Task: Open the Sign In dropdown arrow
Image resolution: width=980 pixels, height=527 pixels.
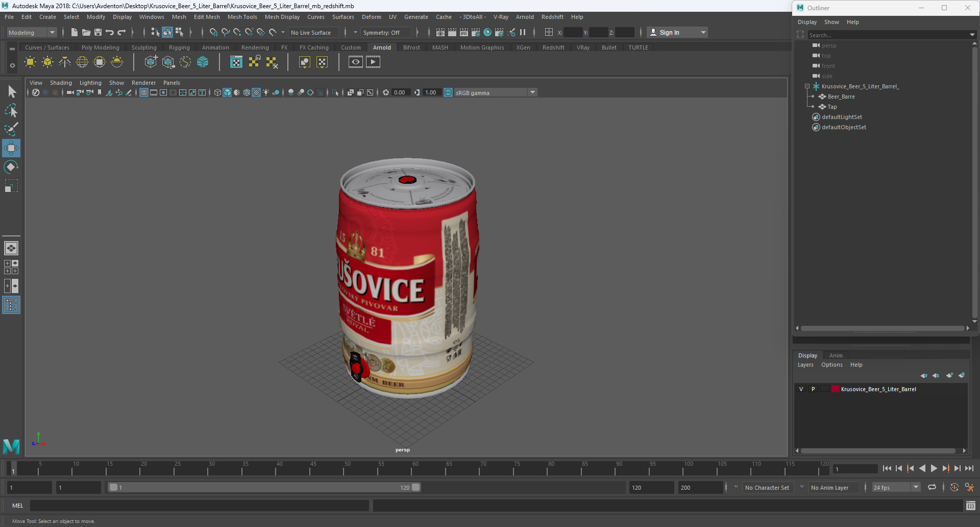Action: click(x=703, y=32)
